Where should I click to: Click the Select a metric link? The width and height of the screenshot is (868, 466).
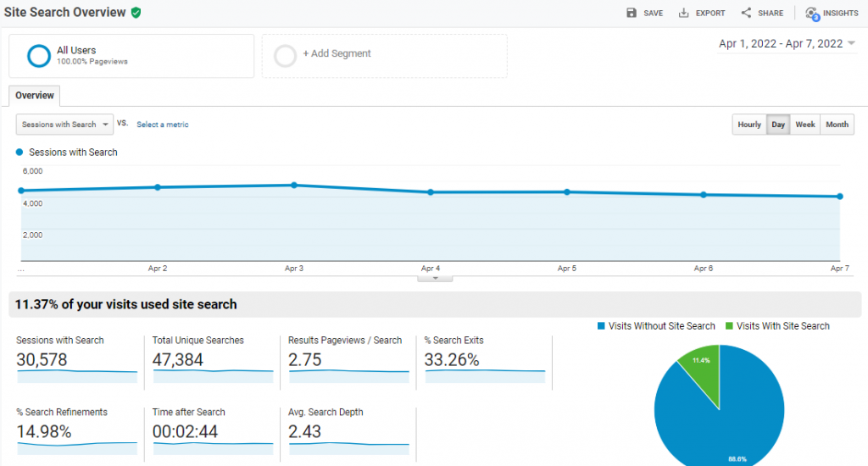[x=163, y=125]
